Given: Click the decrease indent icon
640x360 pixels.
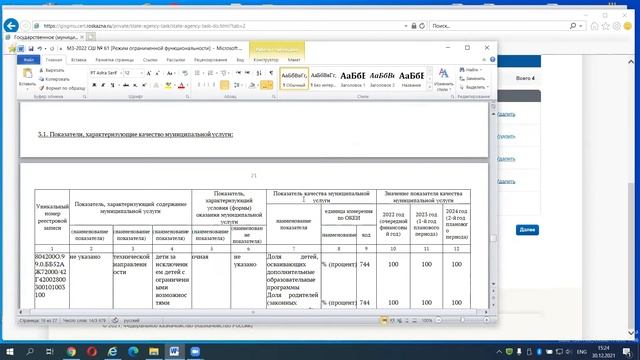Looking at the screenshot, I should [238, 73].
